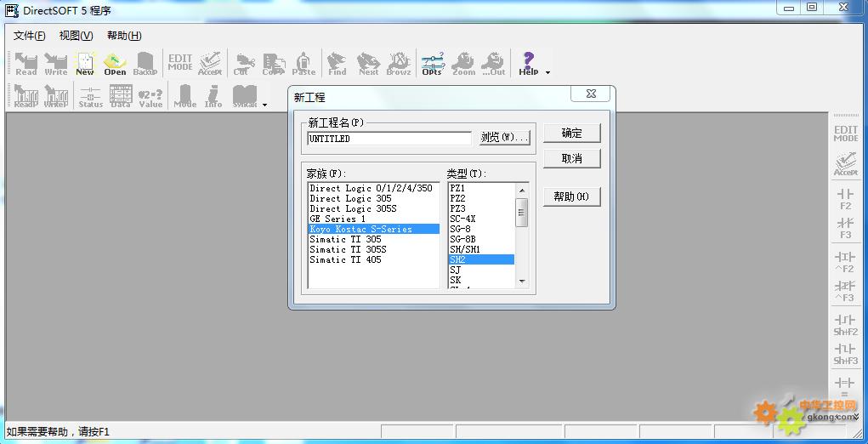Viewport: 868px width, 444px height.
Task: Click the ^F2 contact icon in sidebar
Action: pos(845,263)
